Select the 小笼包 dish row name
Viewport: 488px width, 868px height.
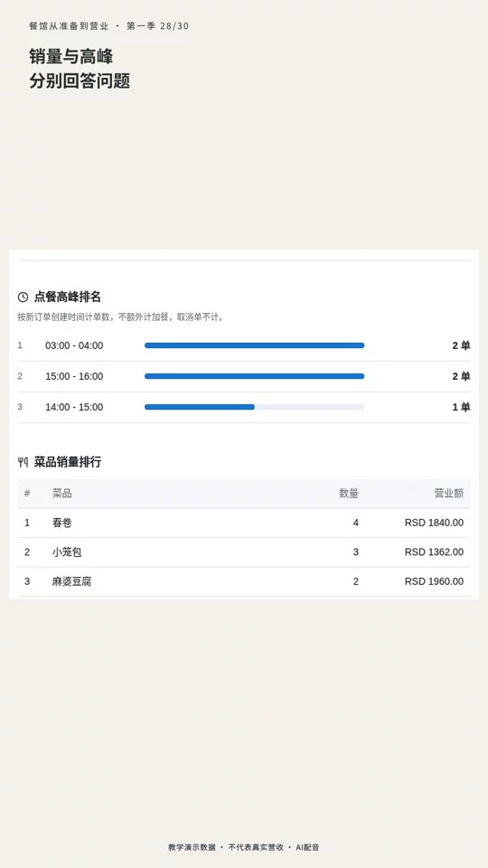point(67,552)
